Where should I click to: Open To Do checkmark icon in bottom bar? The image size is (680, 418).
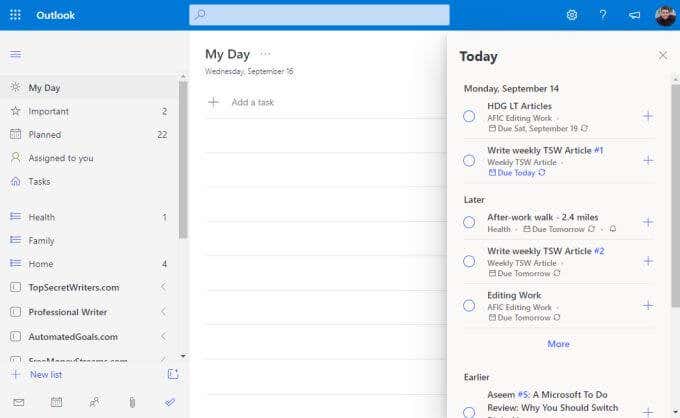170,402
